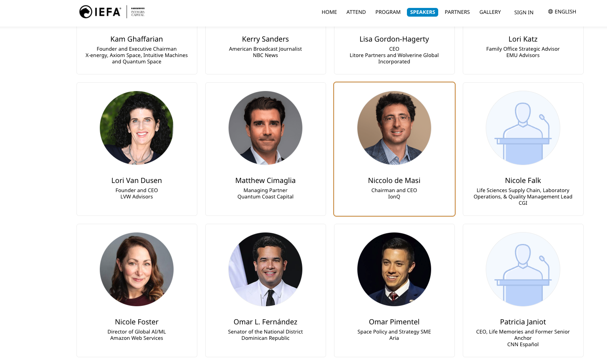Click the highlighted SPEAKERS tab
Image resolution: width=607 pixels, height=364 pixels.
pos(422,12)
